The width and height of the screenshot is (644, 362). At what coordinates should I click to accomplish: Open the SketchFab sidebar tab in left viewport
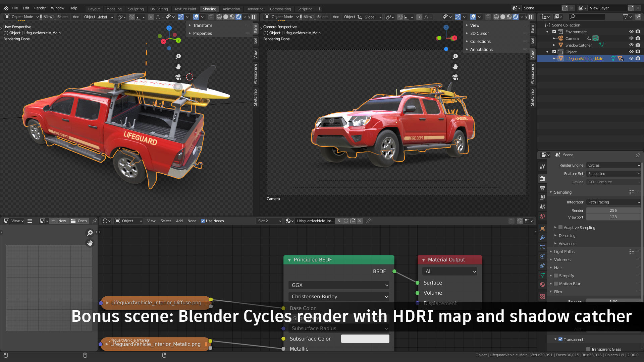(255, 98)
